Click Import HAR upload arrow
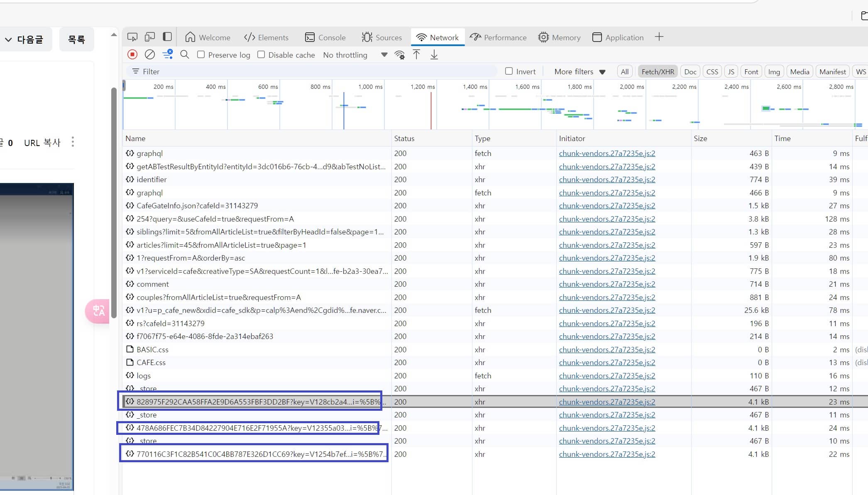This screenshot has height=495, width=868. [x=416, y=54]
